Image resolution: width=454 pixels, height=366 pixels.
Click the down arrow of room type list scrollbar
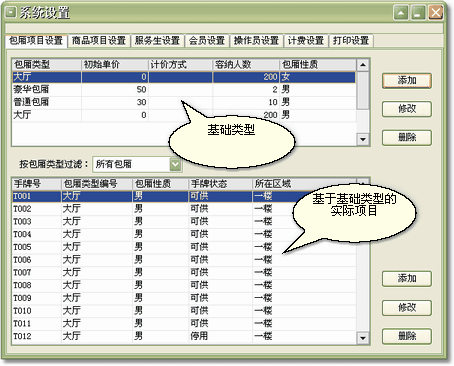tap(363, 139)
